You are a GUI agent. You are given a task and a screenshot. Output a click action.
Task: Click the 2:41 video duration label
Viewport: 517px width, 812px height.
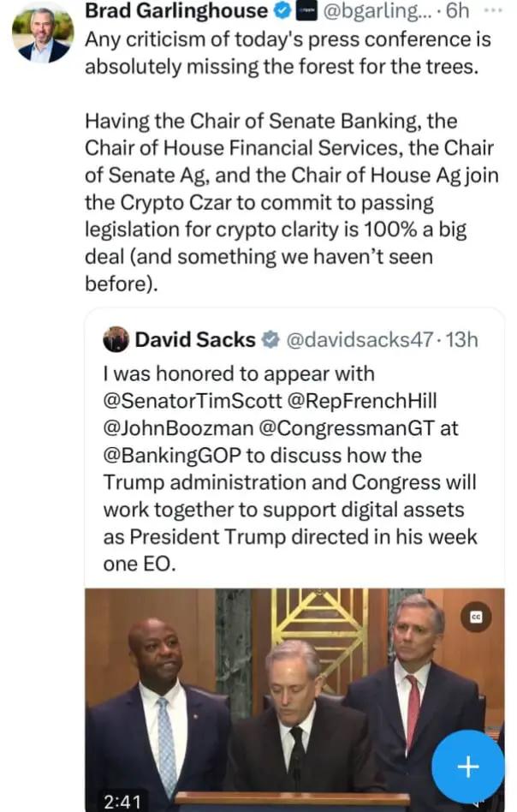tap(122, 800)
